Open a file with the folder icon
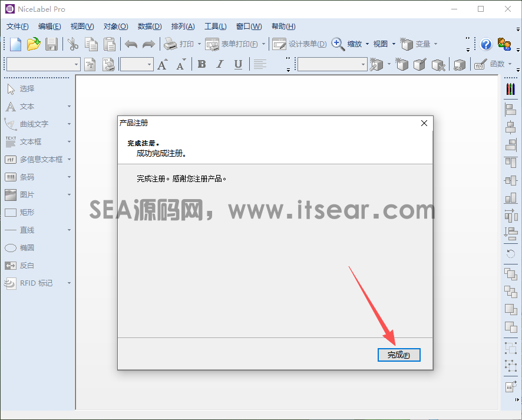 point(34,44)
